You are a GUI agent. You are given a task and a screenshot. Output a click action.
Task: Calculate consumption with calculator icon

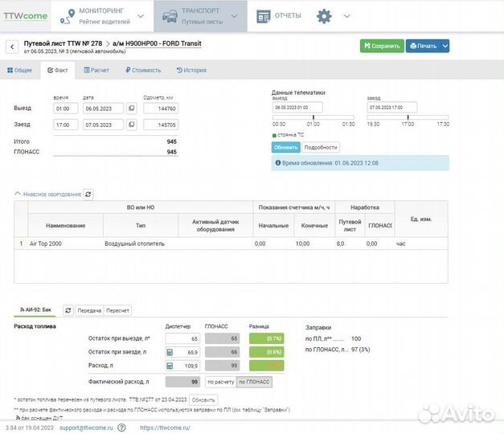point(170,366)
